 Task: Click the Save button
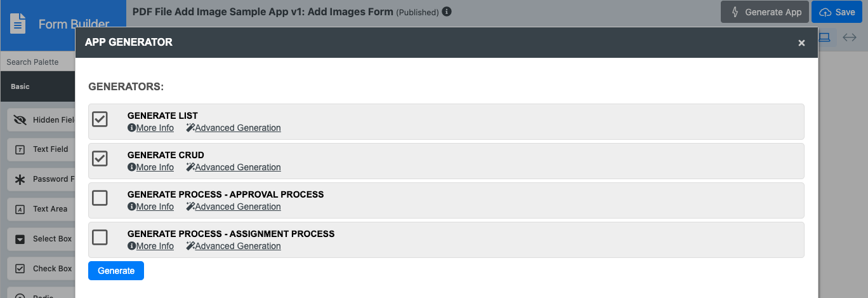(x=837, y=12)
